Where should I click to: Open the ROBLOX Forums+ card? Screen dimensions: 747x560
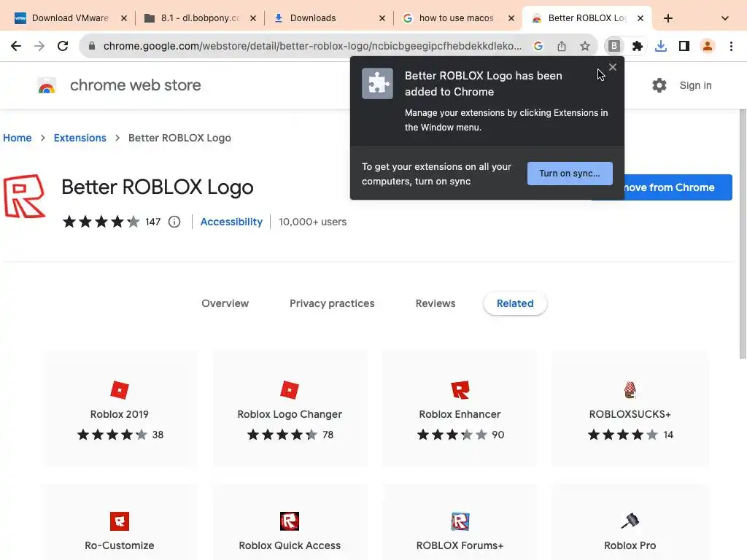[x=460, y=522]
